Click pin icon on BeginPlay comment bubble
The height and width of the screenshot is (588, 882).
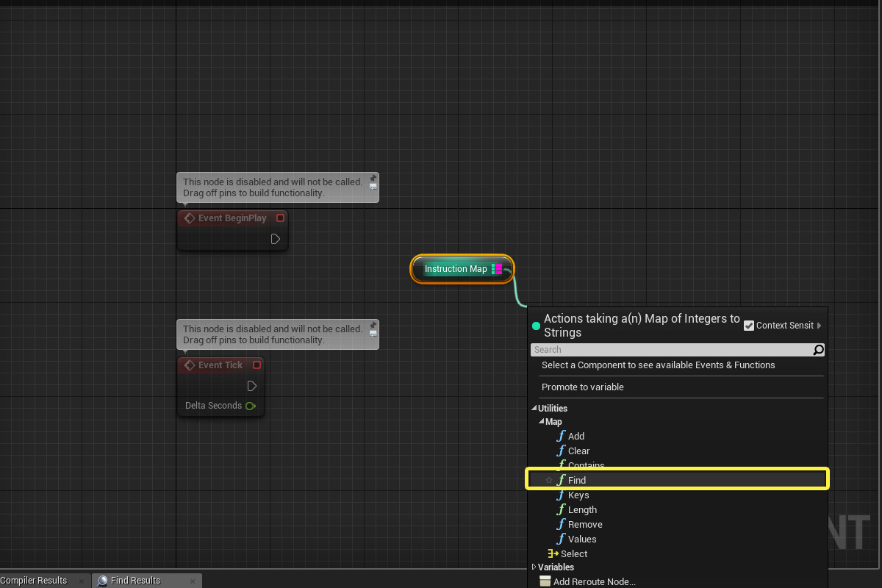click(x=373, y=178)
